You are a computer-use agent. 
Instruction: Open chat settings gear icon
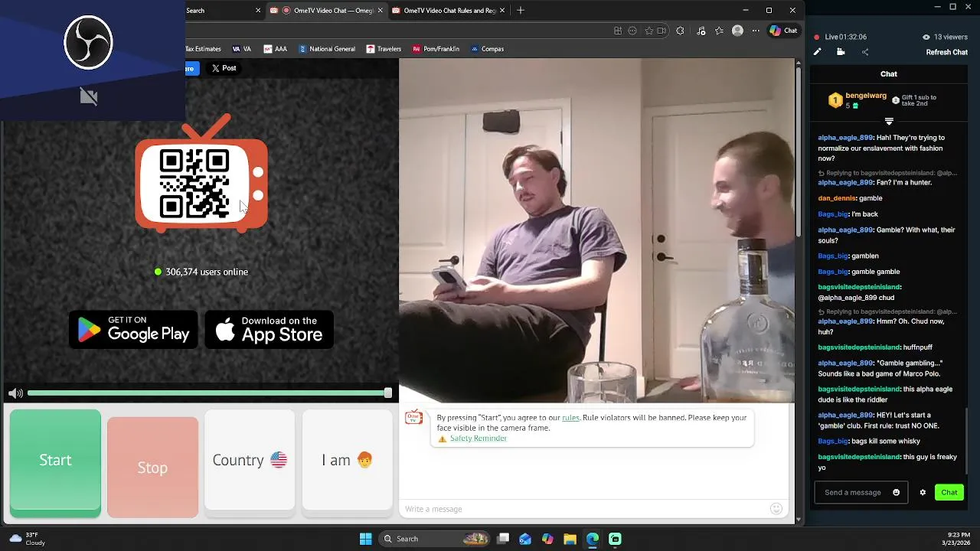(923, 493)
